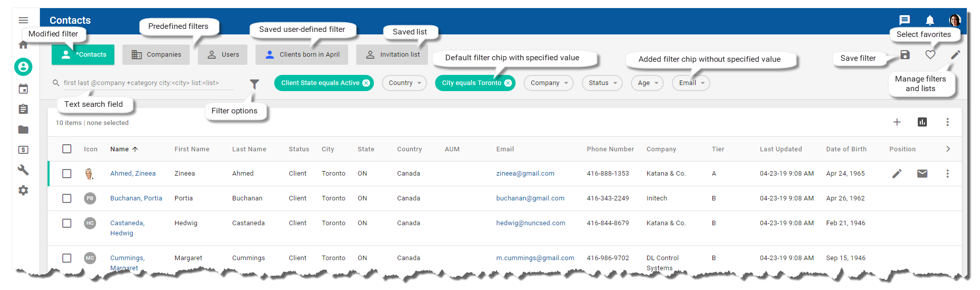980x290 pixels.
Task: Click the save filter floppy disk icon
Action: [x=905, y=55]
